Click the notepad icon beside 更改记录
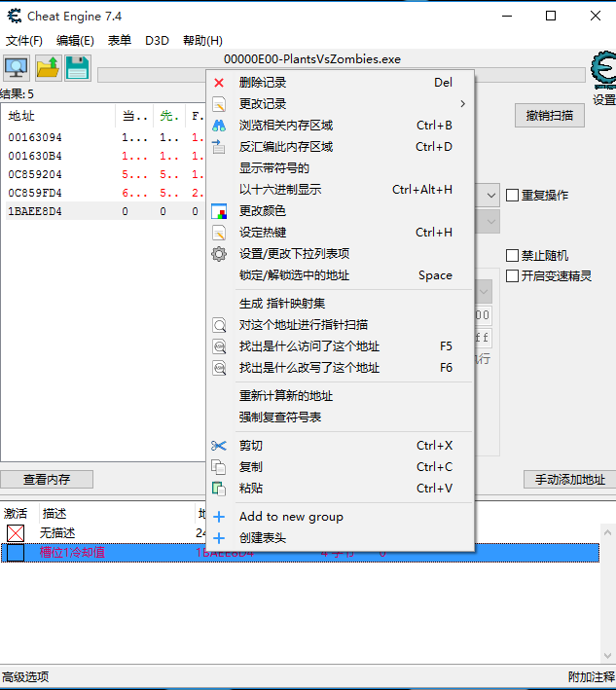 coord(219,104)
